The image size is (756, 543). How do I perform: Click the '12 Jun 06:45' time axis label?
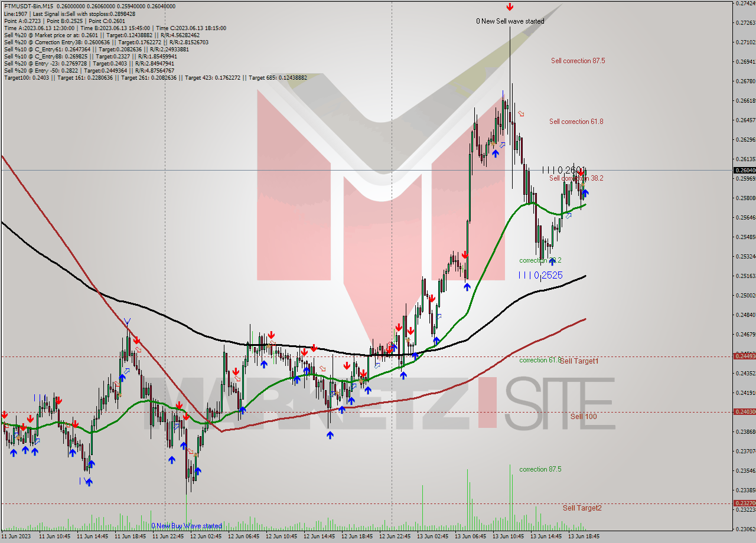243,537
